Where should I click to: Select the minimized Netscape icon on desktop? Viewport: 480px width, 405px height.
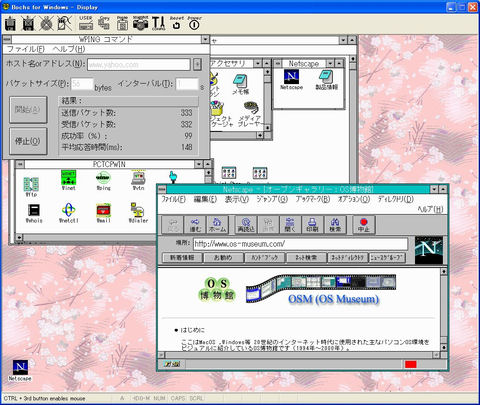[20, 370]
